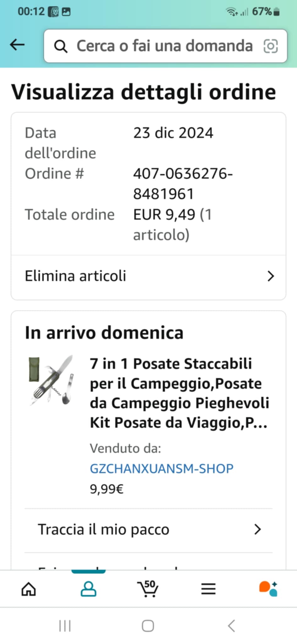The height and width of the screenshot is (644, 297).
Task: Open the 7 in 1 Posate product title
Action: [x=179, y=393]
